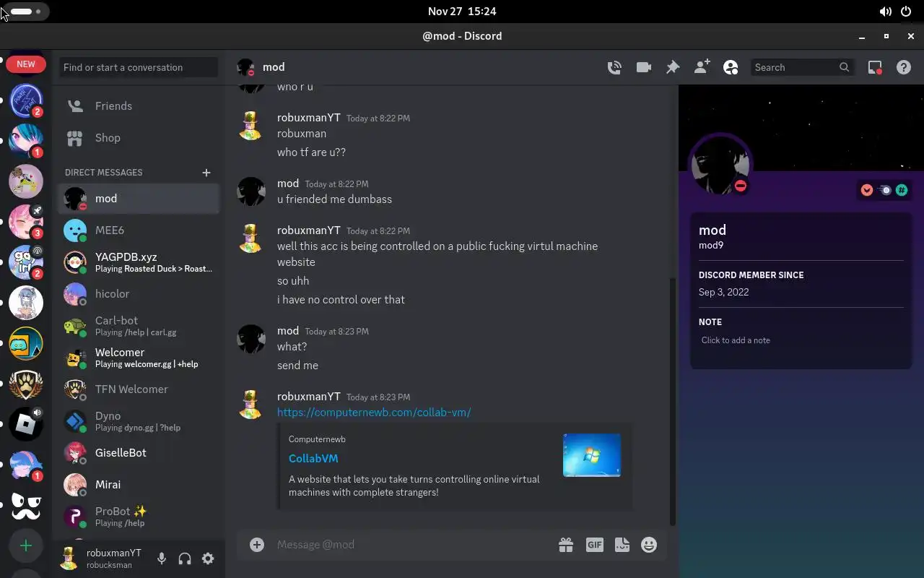Open User Settings gear

click(x=208, y=558)
